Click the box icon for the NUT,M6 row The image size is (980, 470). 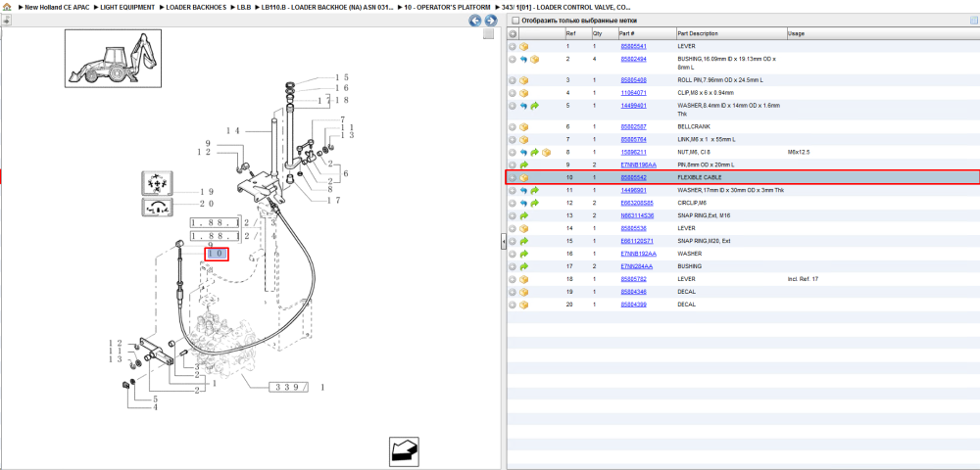(546, 153)
